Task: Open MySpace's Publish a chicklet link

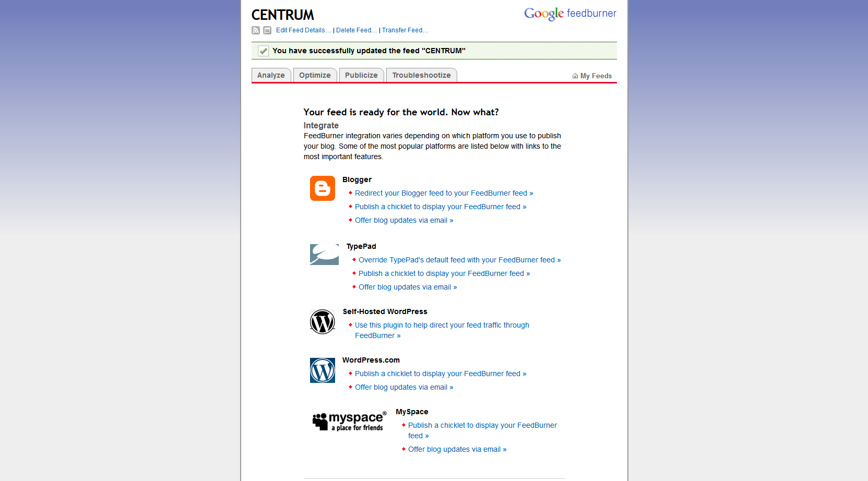Action: tap(482, 430)
